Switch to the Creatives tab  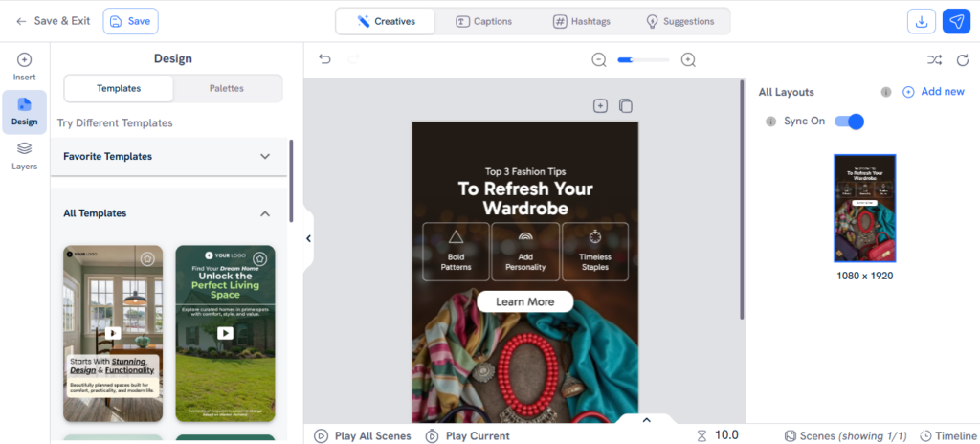386,21
